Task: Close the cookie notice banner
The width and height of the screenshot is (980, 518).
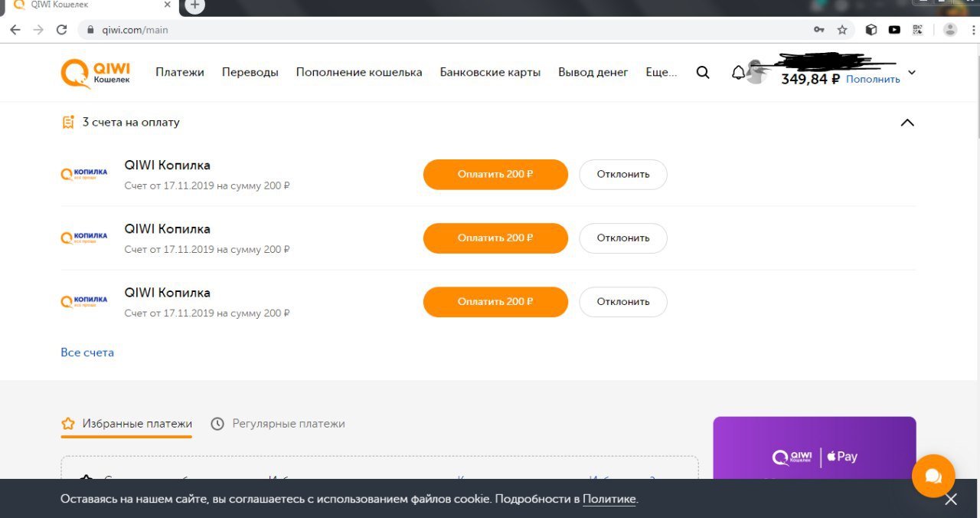Action: [x=951, y=500]
